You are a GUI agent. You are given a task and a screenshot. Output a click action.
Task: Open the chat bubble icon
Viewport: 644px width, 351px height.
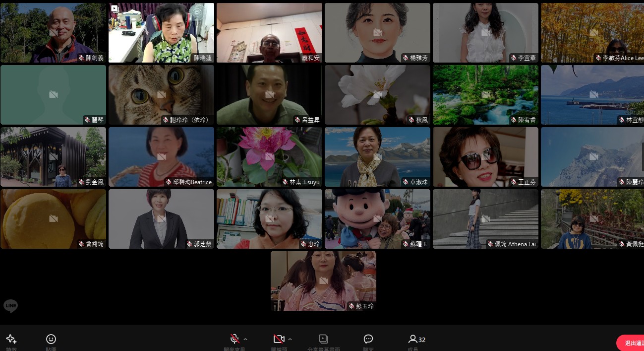pyautogui.click(x=368, y=339)
